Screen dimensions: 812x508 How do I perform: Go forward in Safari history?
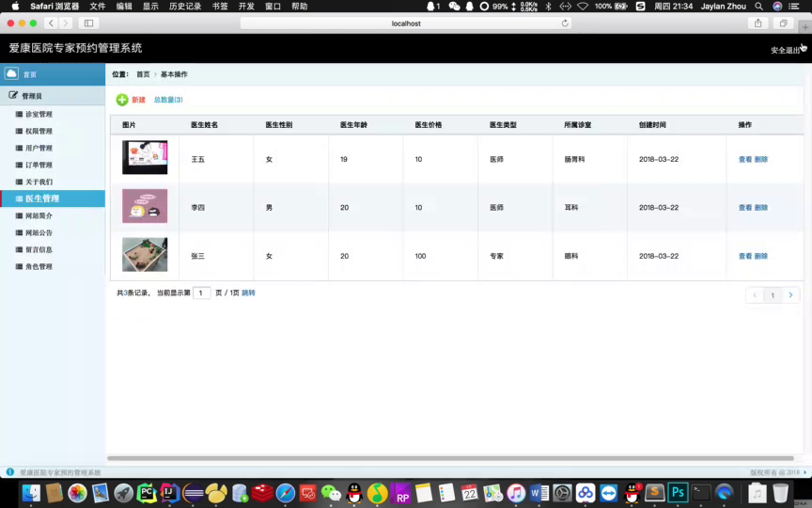tap(65, 24)
